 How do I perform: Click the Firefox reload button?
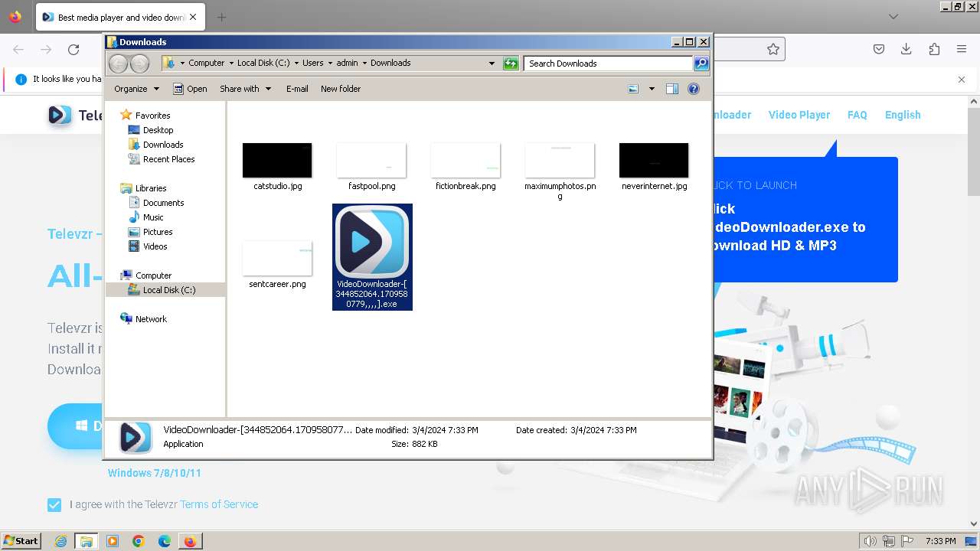coord(73,50)
